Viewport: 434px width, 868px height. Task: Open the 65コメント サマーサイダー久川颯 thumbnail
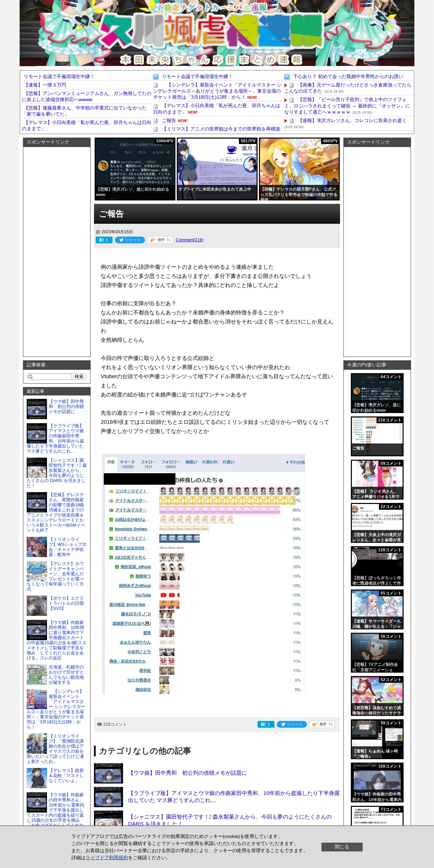point(377,609)
